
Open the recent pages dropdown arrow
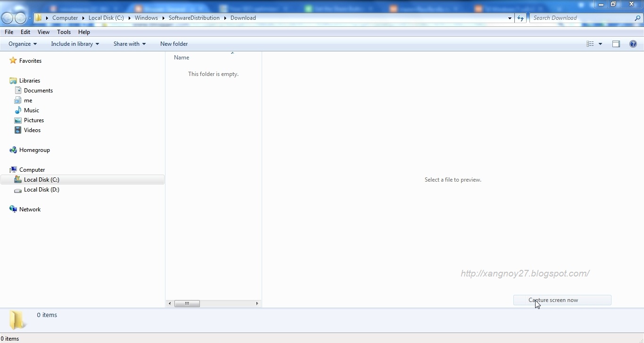(30, 18)
